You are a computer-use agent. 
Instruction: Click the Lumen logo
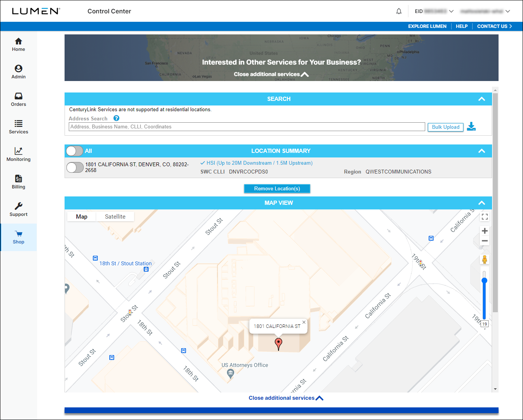click(36, 11)
